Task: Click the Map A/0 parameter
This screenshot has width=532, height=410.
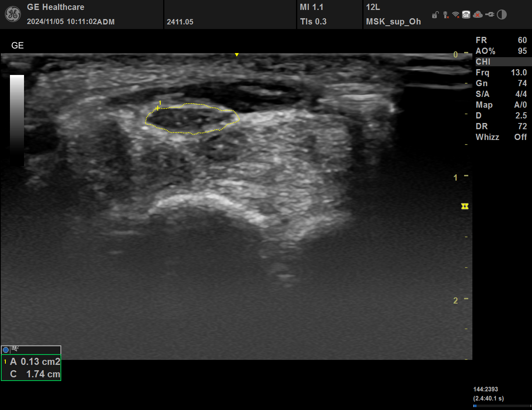Action: [501, 105]
